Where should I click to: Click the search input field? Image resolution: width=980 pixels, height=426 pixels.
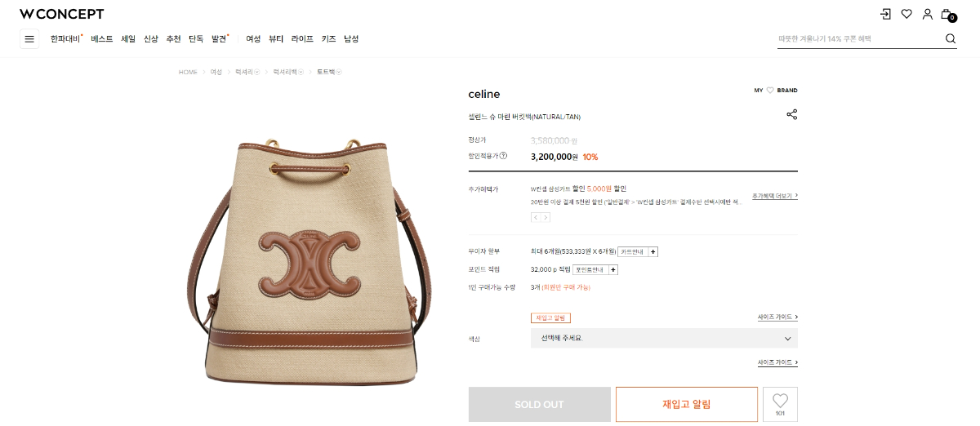[859, 38]
